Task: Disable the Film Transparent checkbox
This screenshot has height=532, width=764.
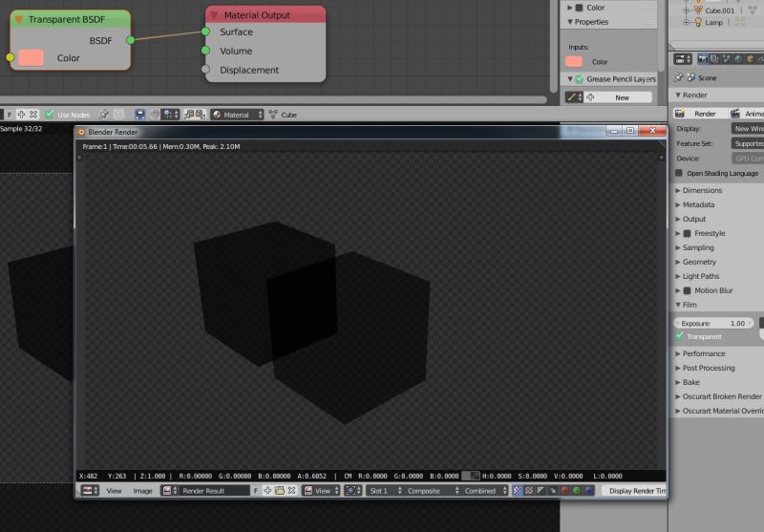Action: click(679, 336)
